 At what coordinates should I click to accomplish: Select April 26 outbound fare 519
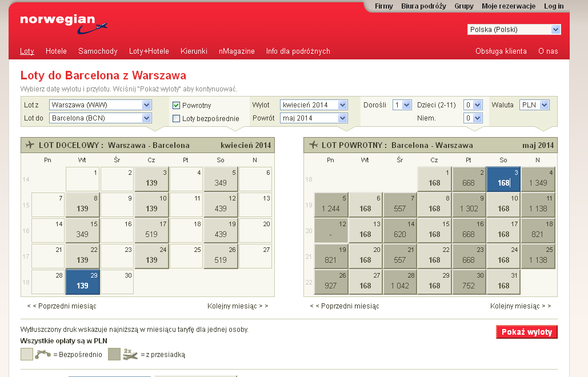(x=221, y=256)
